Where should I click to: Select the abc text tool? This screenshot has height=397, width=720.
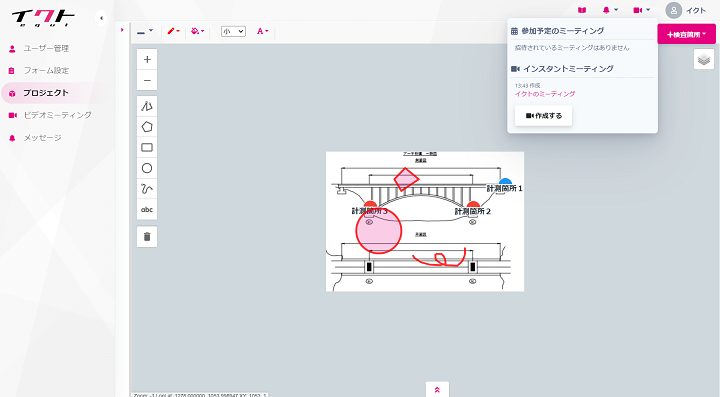click(x=147, y=210)
